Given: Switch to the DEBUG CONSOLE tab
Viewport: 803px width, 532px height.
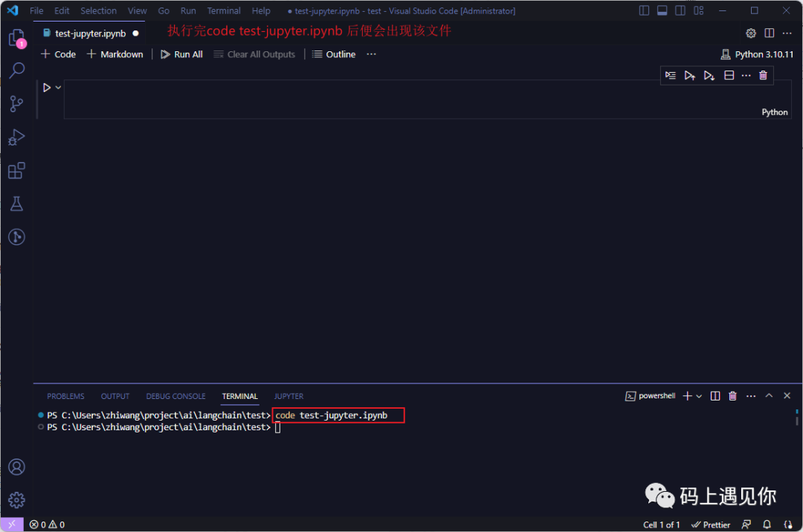Looking at the screenshot, I should [x=175, y=397].
